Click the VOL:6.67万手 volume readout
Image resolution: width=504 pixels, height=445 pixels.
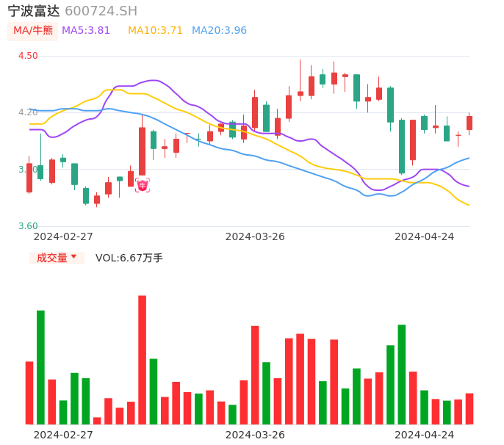pyautogui.click(x=129, y=258)
